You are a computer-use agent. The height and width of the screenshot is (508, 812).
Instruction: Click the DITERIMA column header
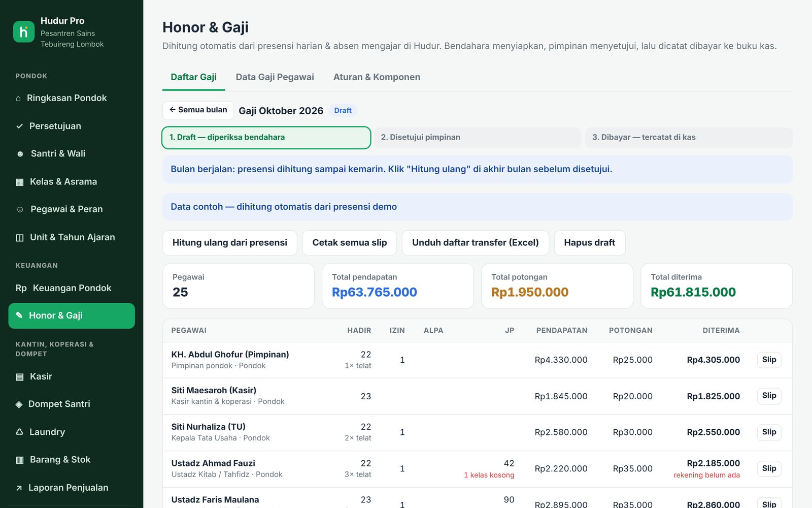pyautogui.click(x=721, y=331)
